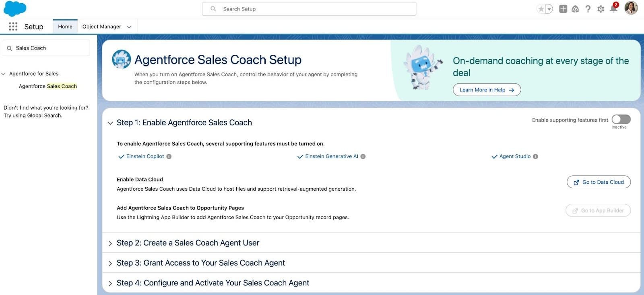Viewport: 644px width, 295px height.
Task: Expand Step 2 section chevron
Action: 110,243
